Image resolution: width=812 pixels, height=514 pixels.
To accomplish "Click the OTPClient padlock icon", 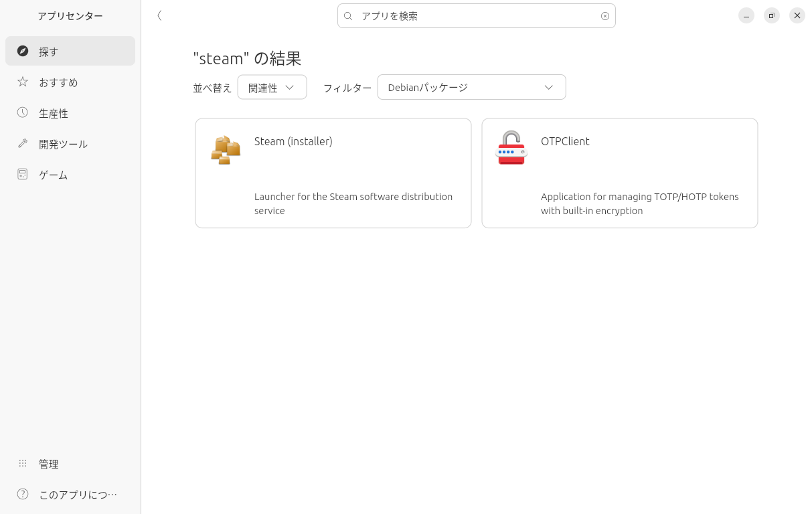I will point(511,148).
